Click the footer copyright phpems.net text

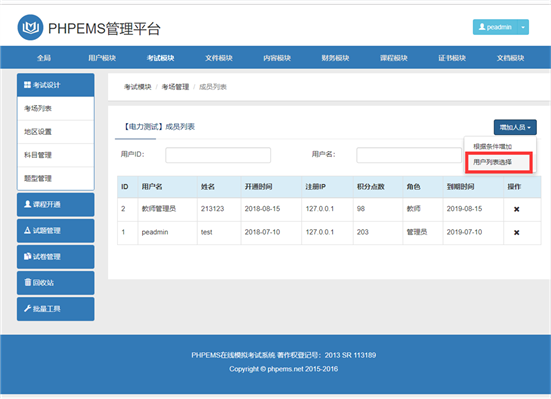point(284,369)
